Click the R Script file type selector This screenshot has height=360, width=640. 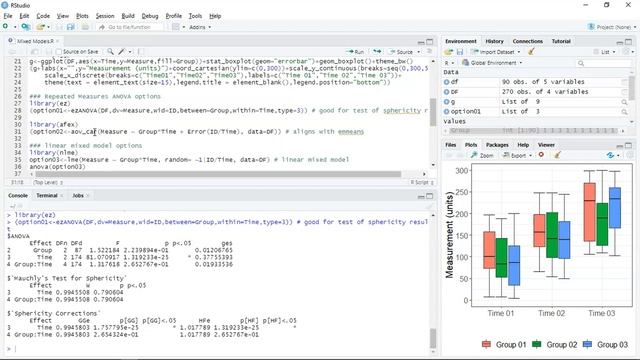tap(422, 182)
